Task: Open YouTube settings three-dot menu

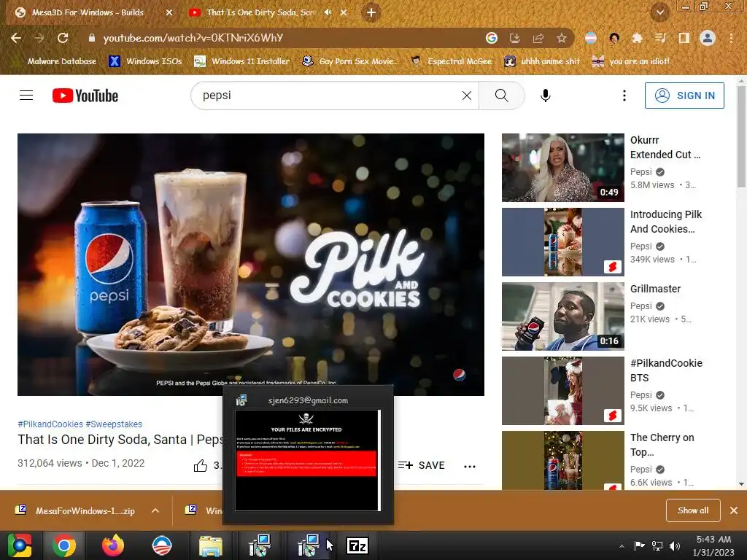Action: (x=624, y=96)
